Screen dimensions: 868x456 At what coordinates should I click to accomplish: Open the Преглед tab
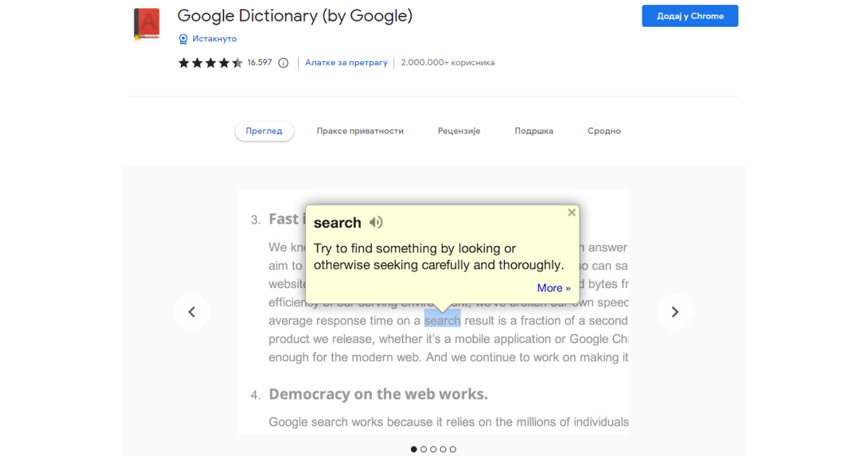(x=264, y=131)
